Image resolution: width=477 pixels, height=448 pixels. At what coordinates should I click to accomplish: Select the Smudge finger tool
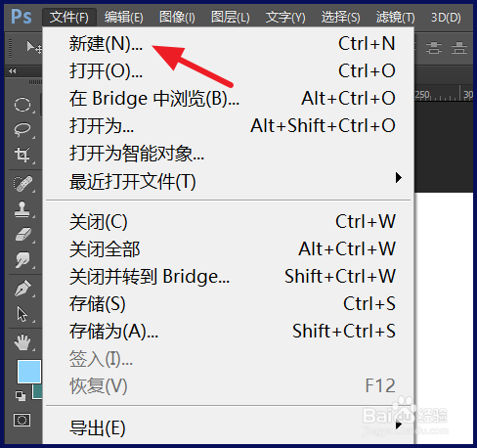22,259
